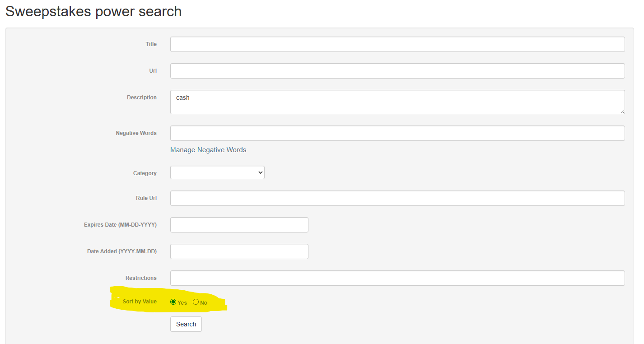The width and height of the screenshot is (644, 344).
Task: Click the "Sort by Value" label
Action: (x=140, y=302)
